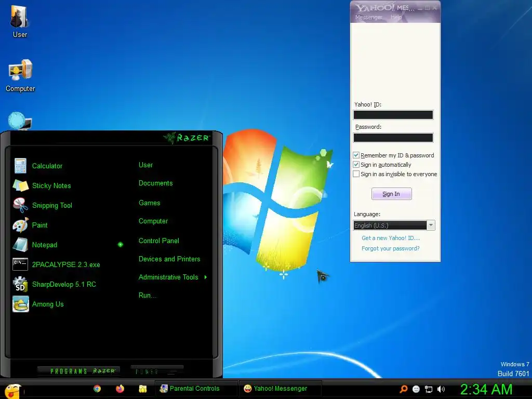The height and width of the screenshot is (399, 532).
Task: Open Documents from the start menu
Action: [156, 183]
